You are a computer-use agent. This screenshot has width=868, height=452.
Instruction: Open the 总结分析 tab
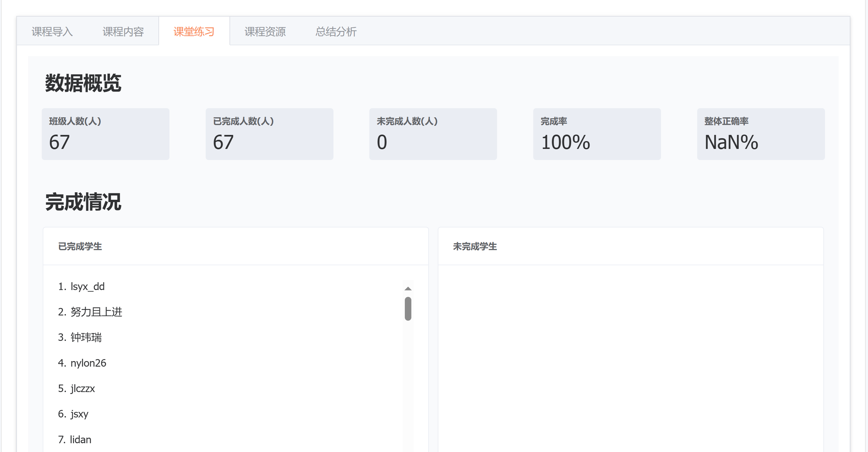click(x=336, y=32)
